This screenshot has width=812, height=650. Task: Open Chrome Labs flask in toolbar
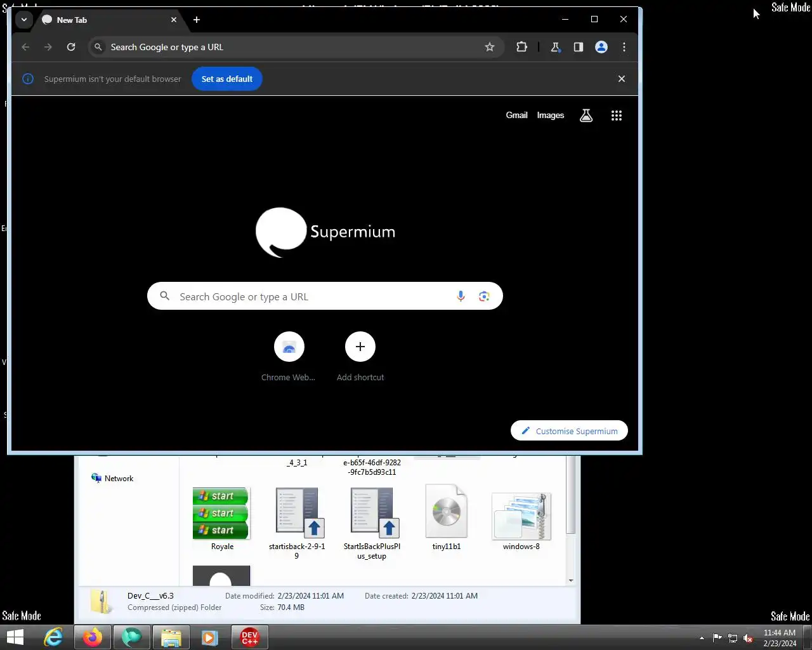pos(555,47)
